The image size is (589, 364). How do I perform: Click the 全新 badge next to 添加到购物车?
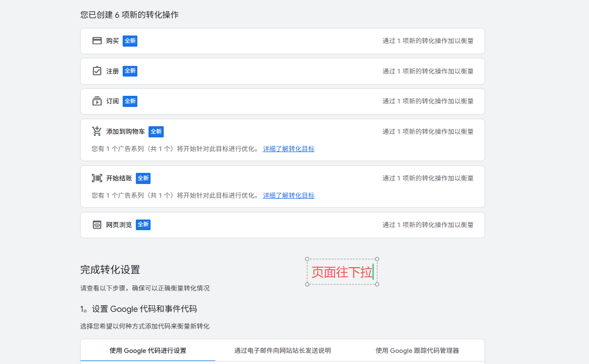click(156, 132)
